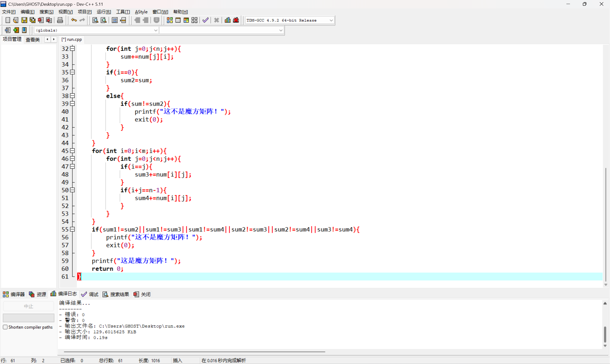Image resolution: width=610 pixels, height=364 pixels.
Task: Switch to the 查看类 side panel tab
Action: (33, 40)
